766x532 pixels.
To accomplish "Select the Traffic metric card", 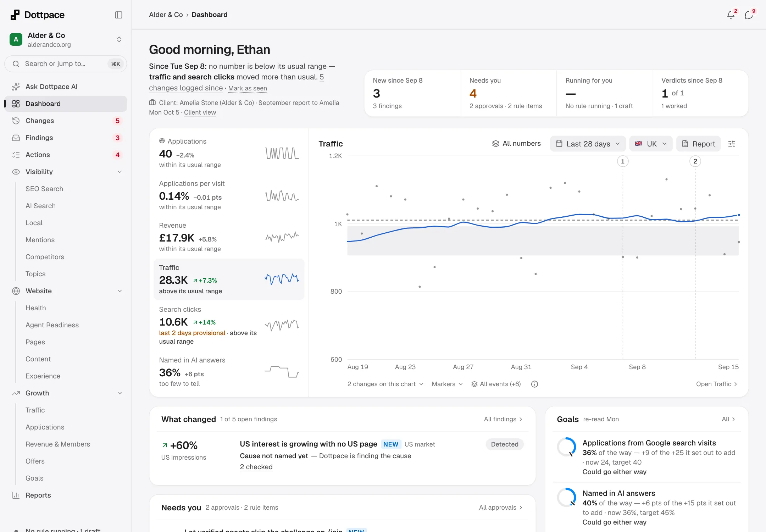I will (x=229, y=279).
